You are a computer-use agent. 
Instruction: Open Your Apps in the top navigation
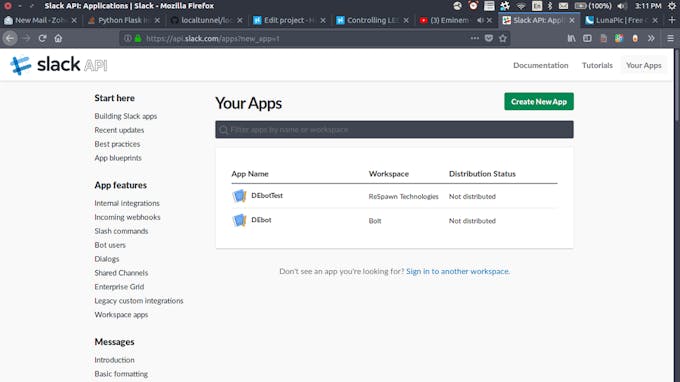pyautogui.click(x=644, y=65)
